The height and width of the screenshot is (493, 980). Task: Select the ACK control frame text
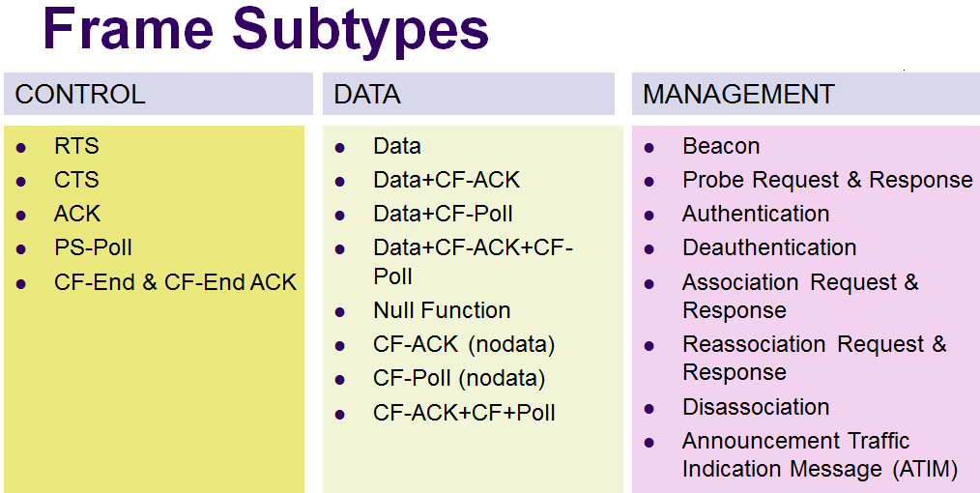[77, 215]
